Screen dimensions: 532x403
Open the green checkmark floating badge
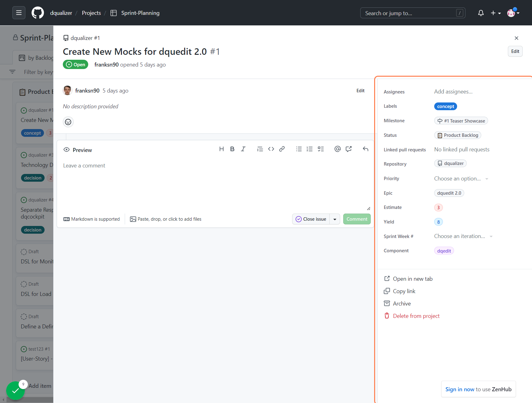(x=15, y=391)
